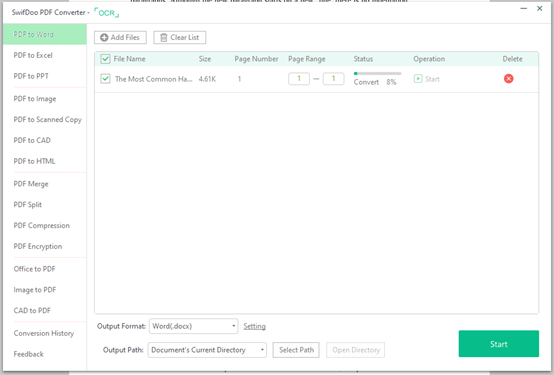Click the OCR icon in title bar
Screen dimensions: 554x375
[x=107, y=13]
